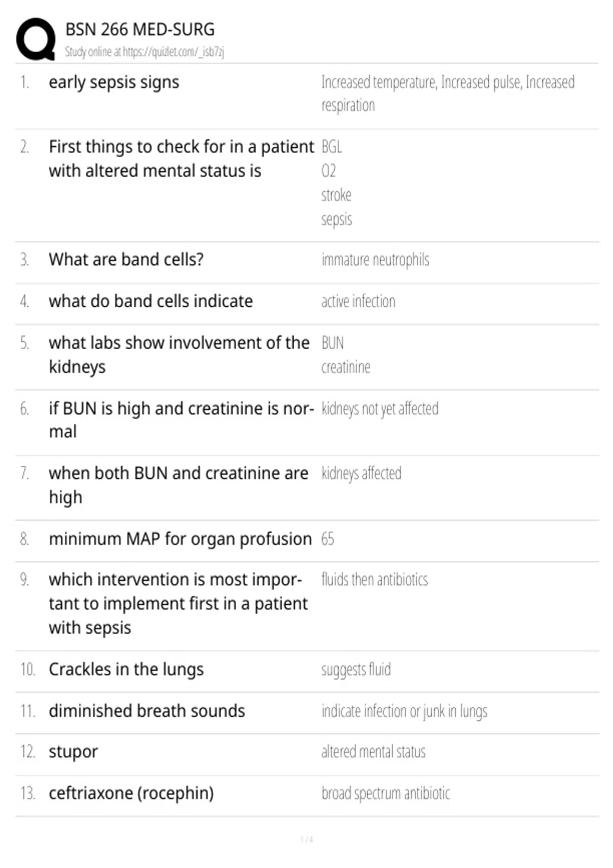
Task: Open the quizlet.com study link
Action: [x=173, y=52]
